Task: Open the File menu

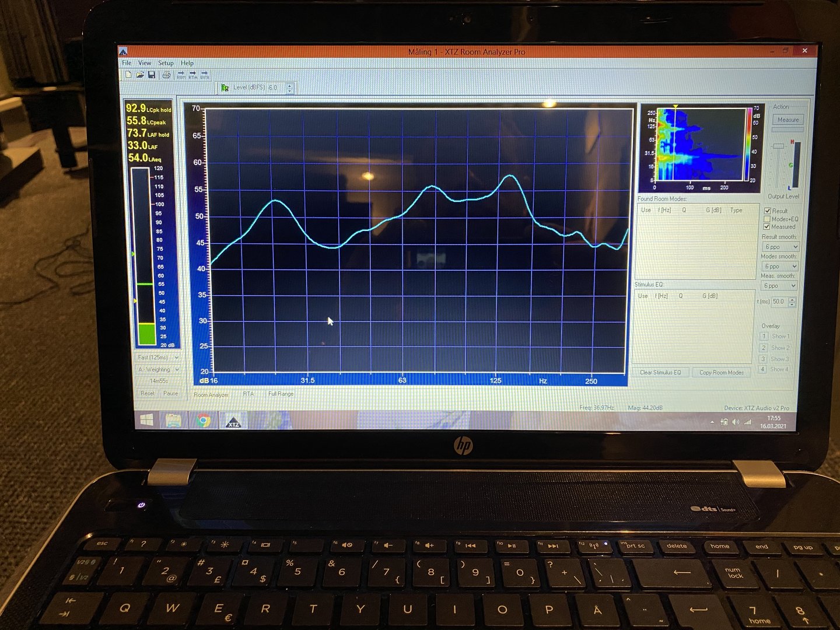Action: (x=127, y=63)
